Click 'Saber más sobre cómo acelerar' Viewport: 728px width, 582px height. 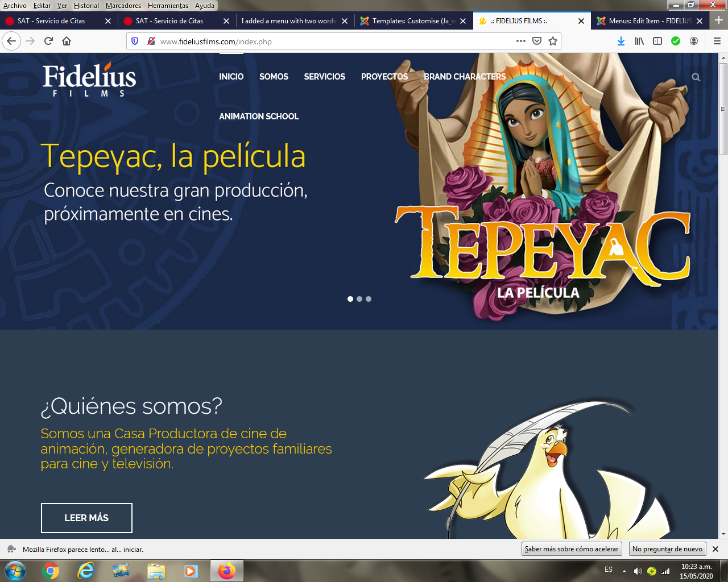[x=572, y=549]
